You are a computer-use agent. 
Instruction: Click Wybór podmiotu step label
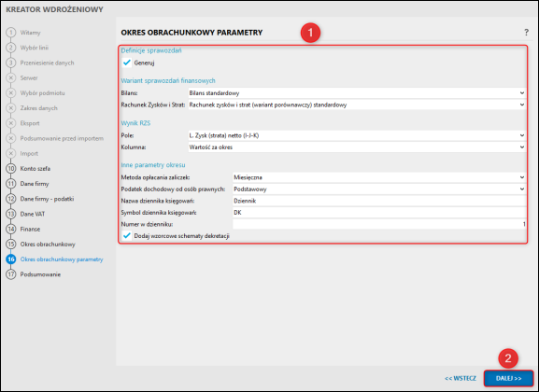tap(42, 93)
